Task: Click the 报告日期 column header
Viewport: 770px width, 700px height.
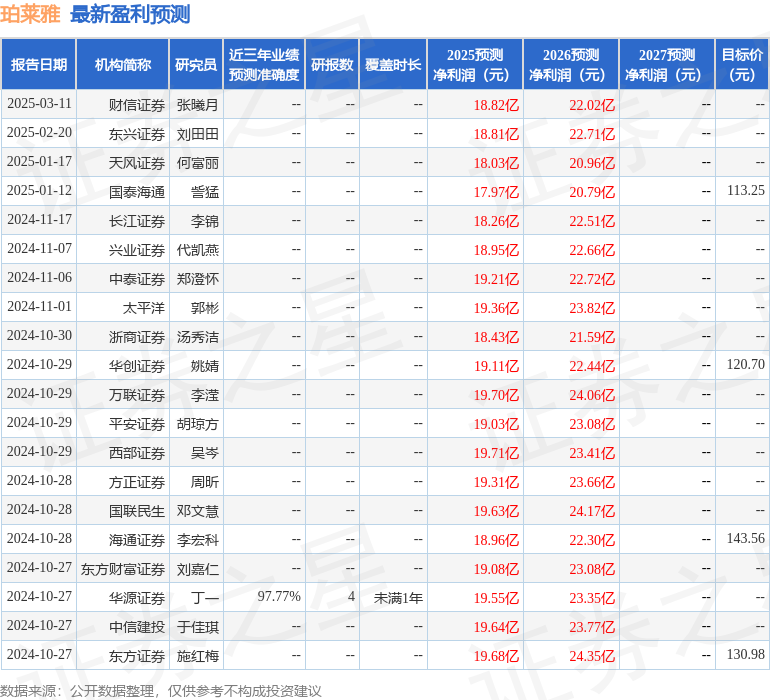Action: (39, 65)
